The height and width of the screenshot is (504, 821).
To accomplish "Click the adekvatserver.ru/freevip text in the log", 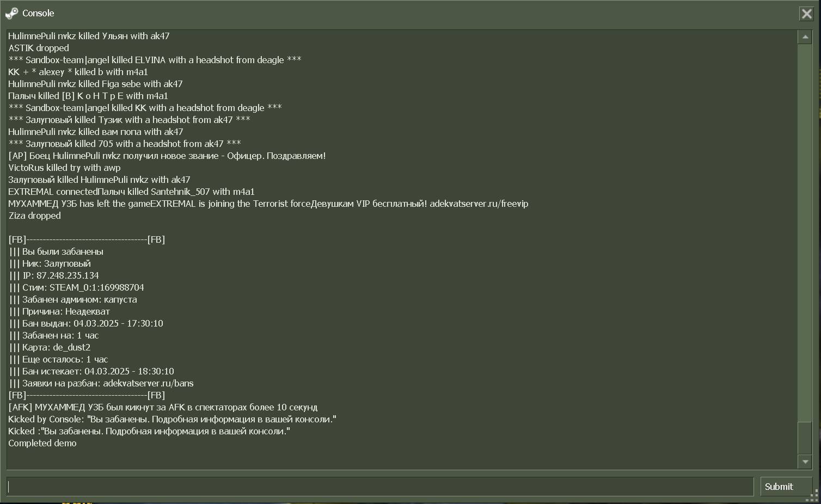I will click(x=479, y=204).
